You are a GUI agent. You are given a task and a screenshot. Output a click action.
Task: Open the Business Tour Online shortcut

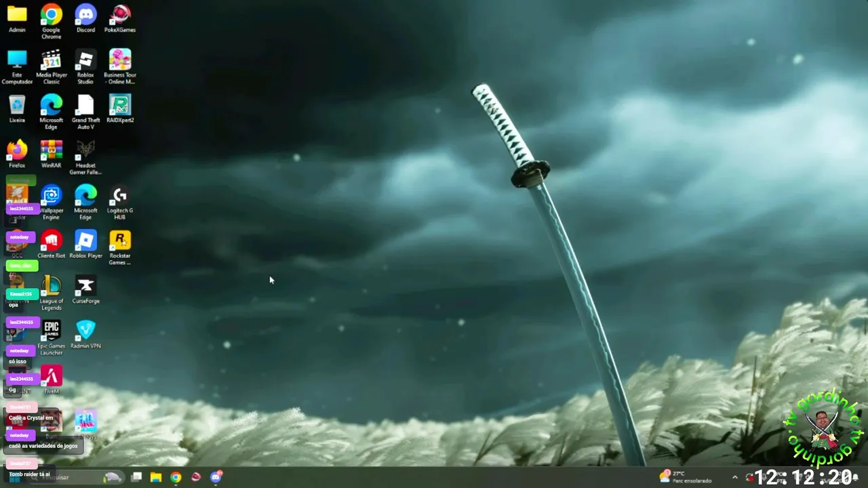(120, 67)
